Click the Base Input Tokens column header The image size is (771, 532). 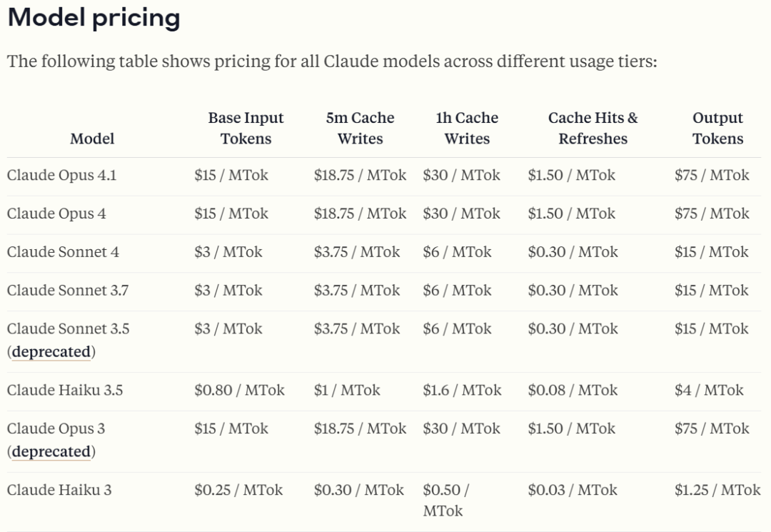click(246, 129)
